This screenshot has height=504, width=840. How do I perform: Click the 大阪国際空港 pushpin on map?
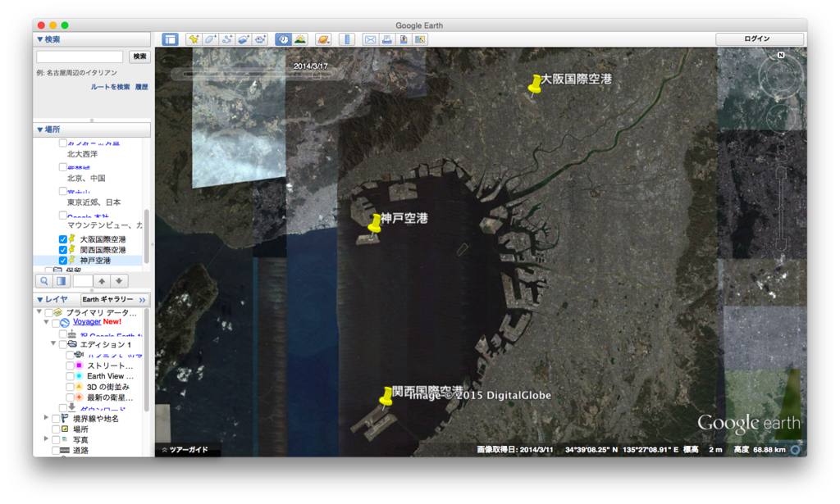(x=534, y=85)
